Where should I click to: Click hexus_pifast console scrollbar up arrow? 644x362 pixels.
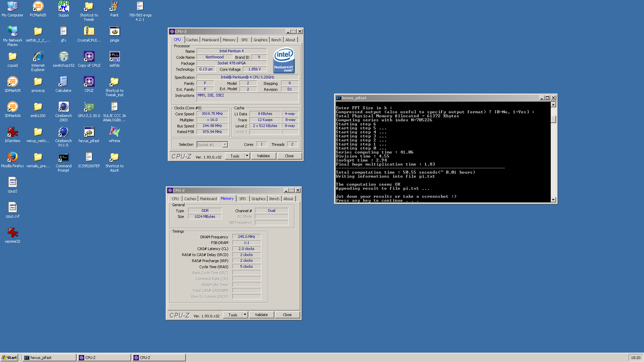(x=553, y=105)
